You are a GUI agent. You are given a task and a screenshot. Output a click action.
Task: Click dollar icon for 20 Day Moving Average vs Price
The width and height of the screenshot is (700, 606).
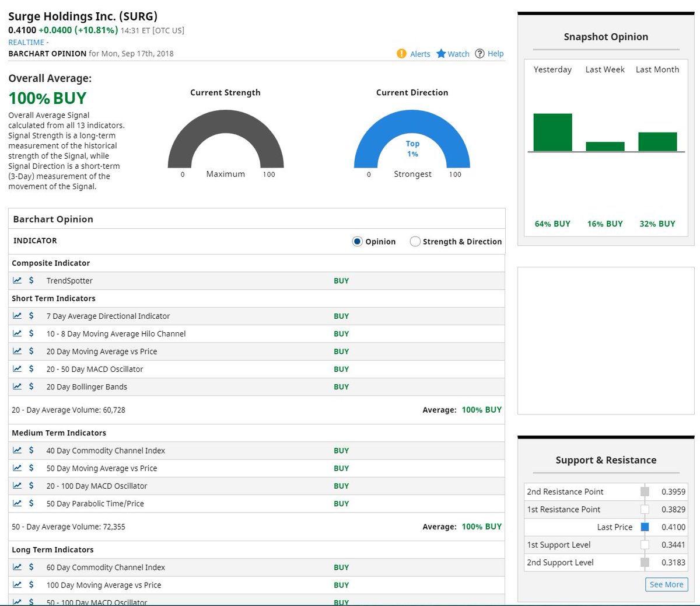tap(32, 351)
